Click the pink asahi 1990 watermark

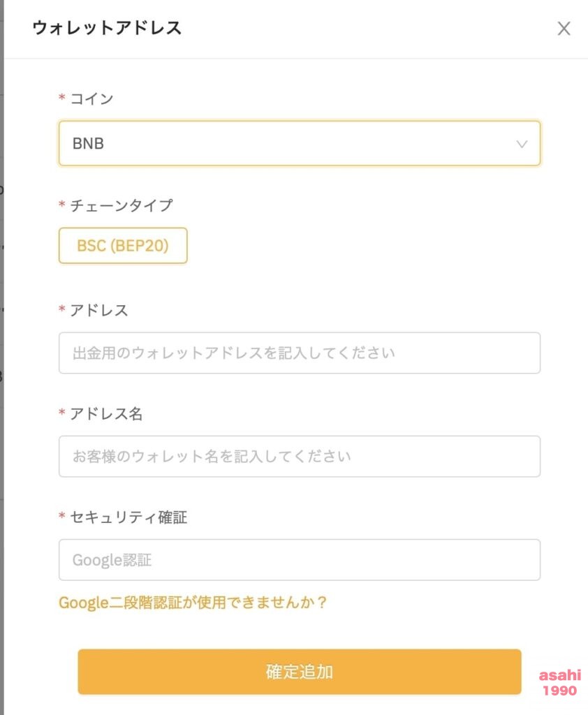pyautogui.click(x=560, y=683)
